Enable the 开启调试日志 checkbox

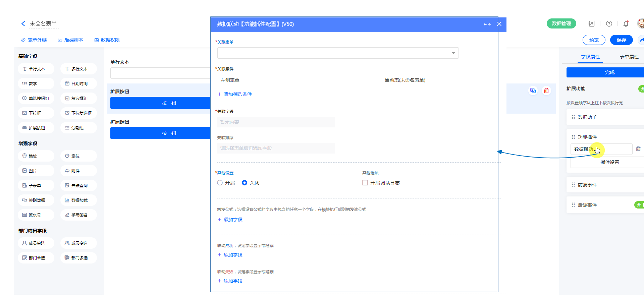click(365, 183)
